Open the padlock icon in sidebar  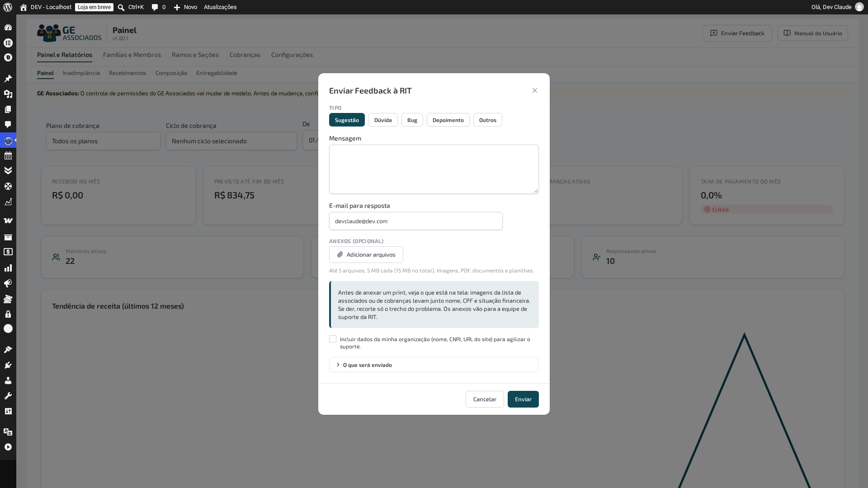click(x=8, y=314)
